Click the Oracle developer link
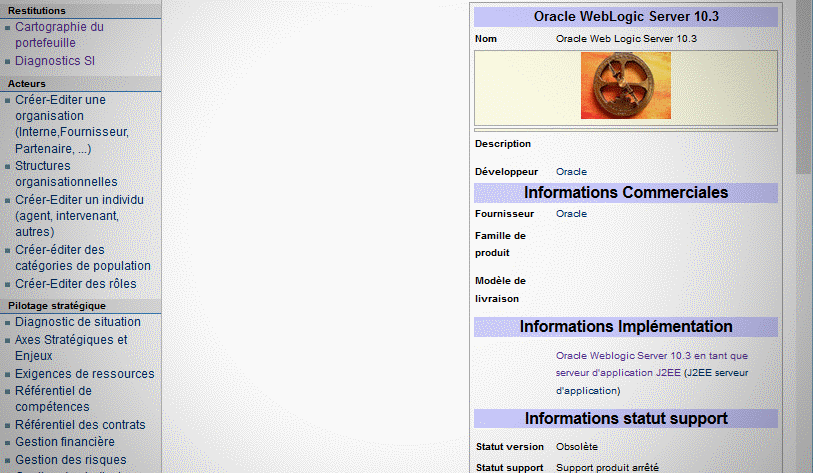The width and height of the screenshot is (813, 473). pos(571,172)
